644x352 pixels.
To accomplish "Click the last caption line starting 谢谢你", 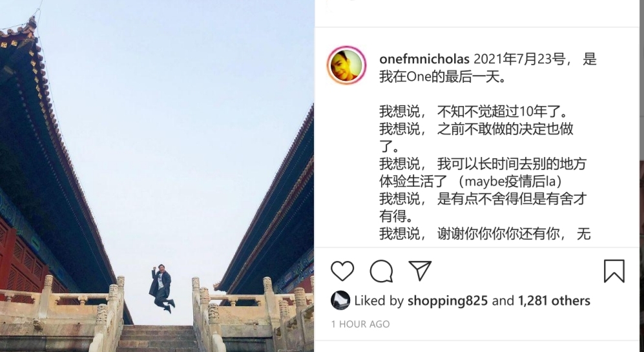I will click(x=484, y=234).
